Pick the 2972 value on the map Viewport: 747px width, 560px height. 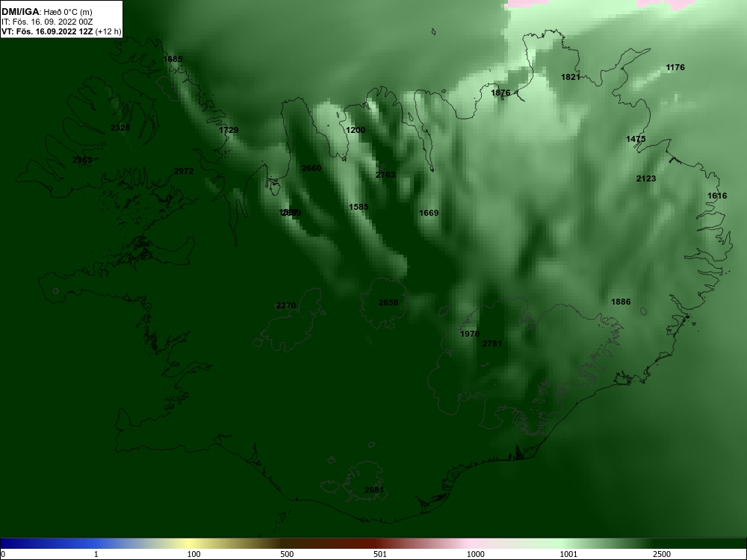pyautogui.click(x=184, y=171)
